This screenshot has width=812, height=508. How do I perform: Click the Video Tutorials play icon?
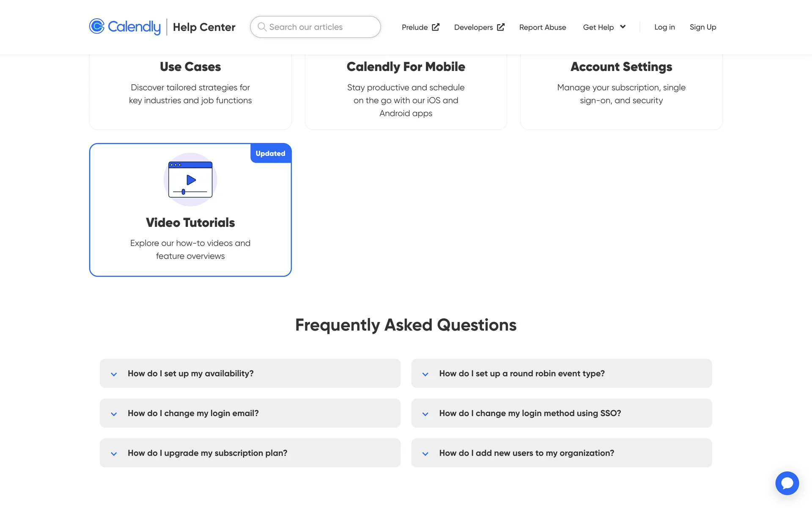pos(191,180)
